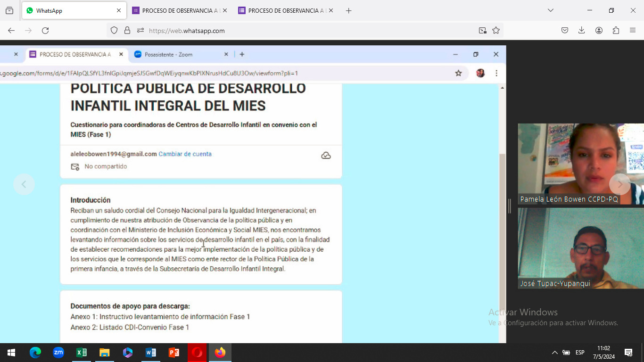
Task: Open a new Firefox tab
Action: click(348, 11)
